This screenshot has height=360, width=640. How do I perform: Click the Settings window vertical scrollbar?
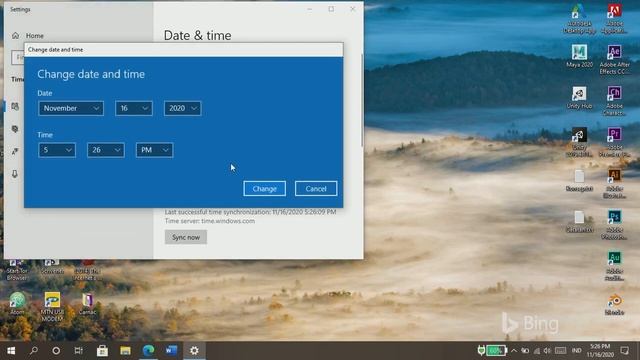362,100
